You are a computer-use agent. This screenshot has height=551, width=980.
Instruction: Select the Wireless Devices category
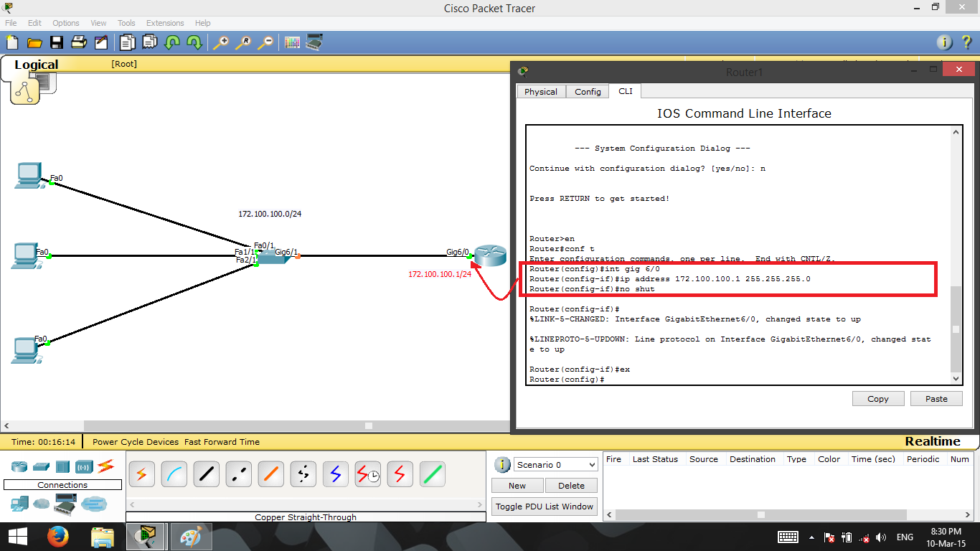(x=84, y=466)
